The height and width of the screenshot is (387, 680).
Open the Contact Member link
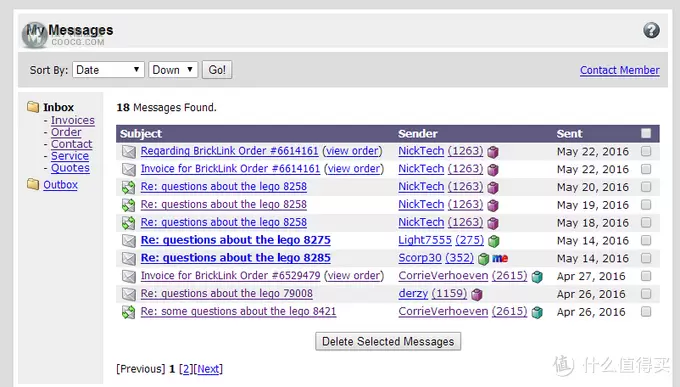click(620, 70)
